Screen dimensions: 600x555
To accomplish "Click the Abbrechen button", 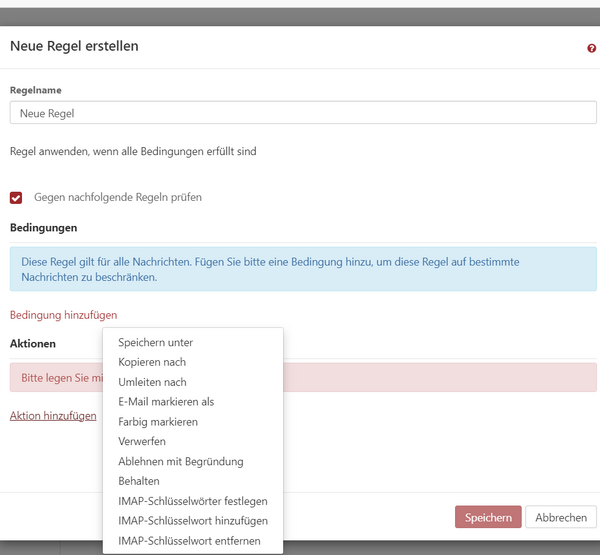I will (x=560, y=517).
